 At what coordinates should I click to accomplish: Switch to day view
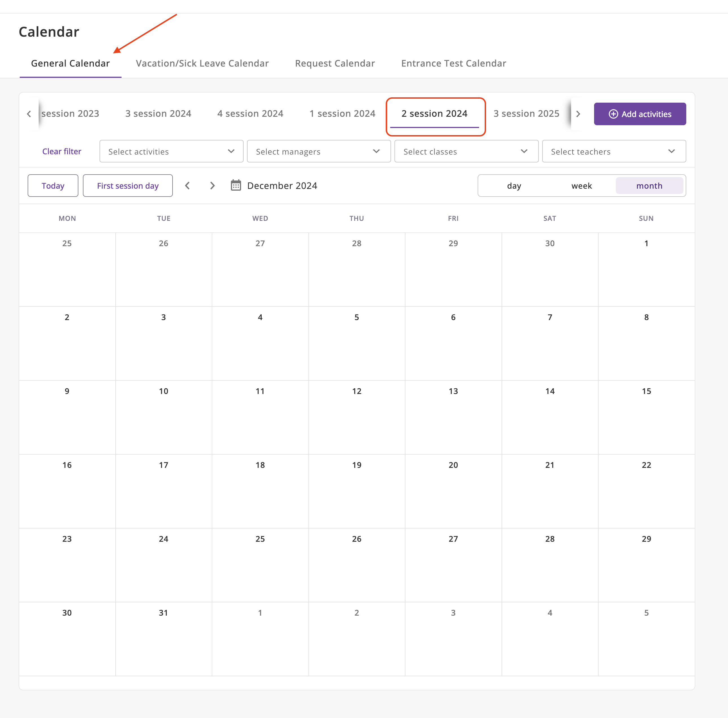514,186
